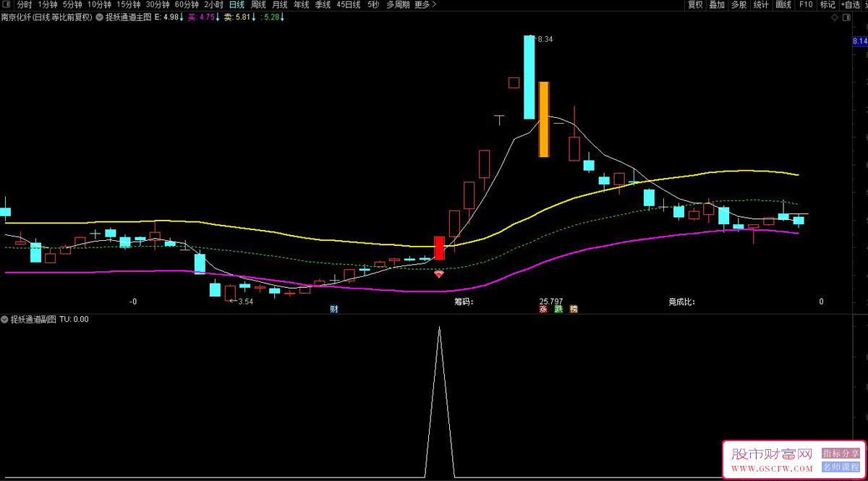The width and height of the screenshot is (868, 481).
Task: Switch to the 年线 yearly chart
Action: click(301, 4)
